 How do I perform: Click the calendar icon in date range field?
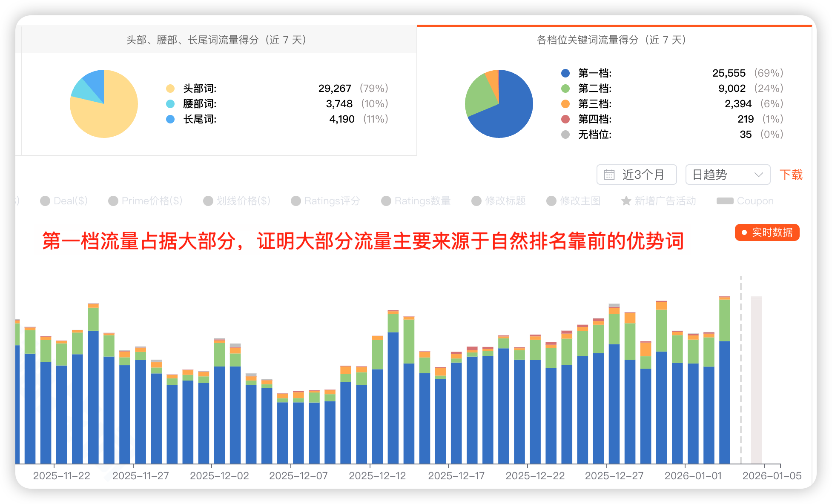click(609, 175)
